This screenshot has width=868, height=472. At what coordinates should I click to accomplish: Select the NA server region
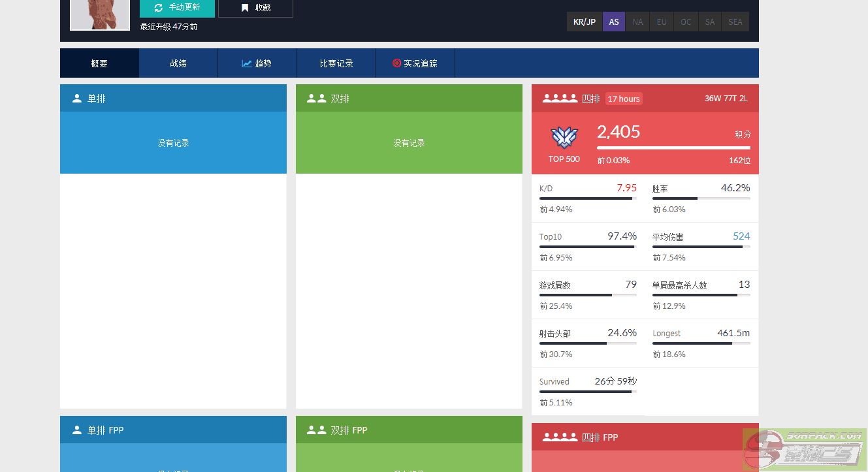tap(637, 22)
